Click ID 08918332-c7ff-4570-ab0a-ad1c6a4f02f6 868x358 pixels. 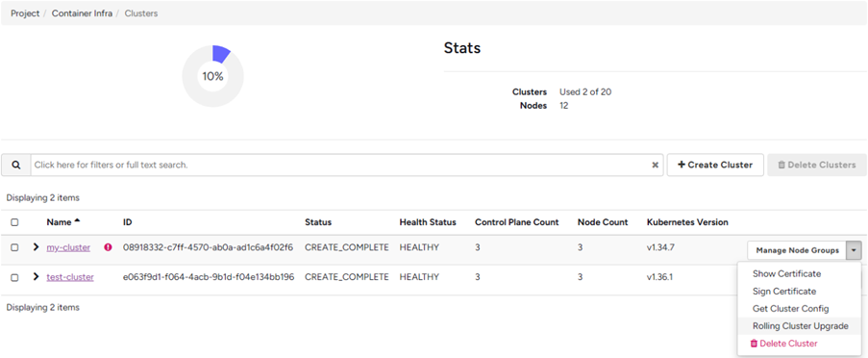tap(208, 247)
